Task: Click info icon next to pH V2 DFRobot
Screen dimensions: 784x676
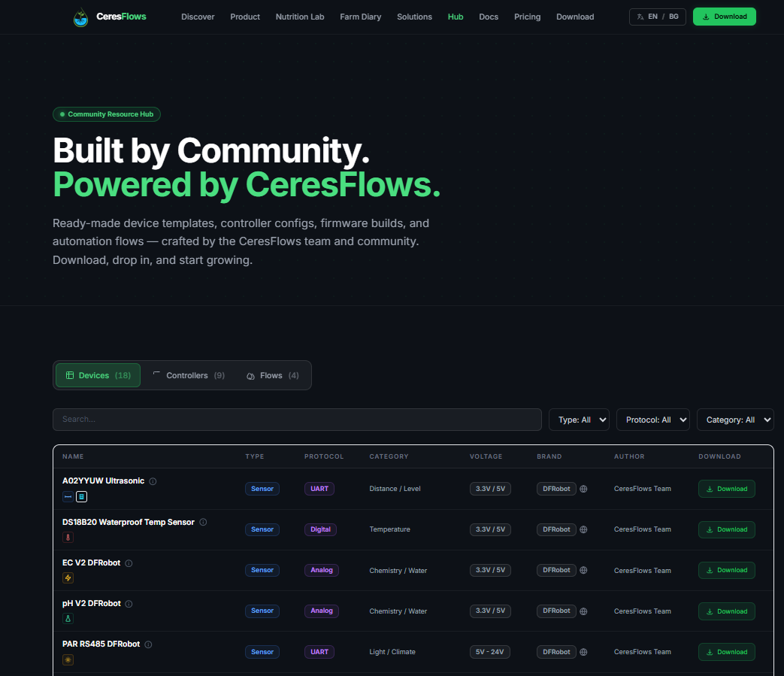Action: [x=129, y=604]
